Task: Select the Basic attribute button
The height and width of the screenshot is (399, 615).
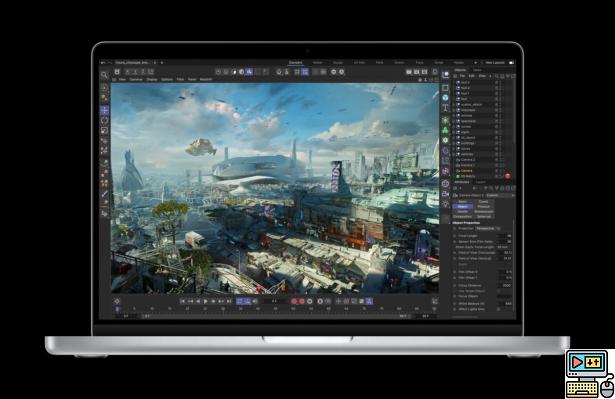Action: 463,202
